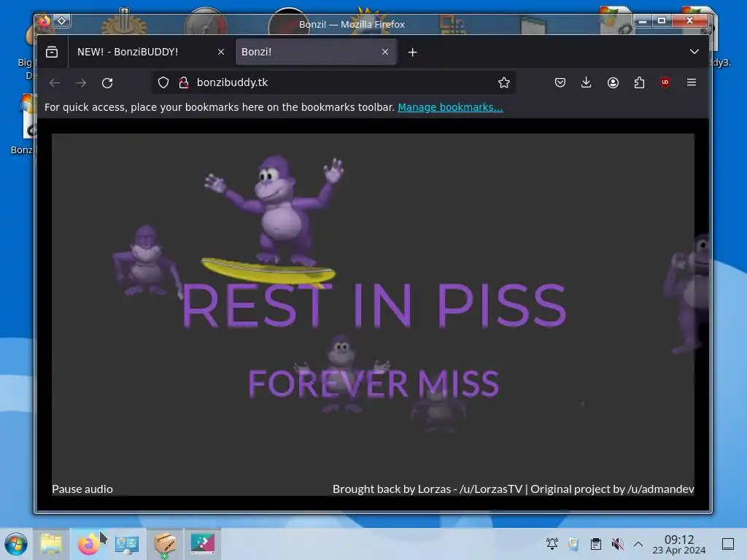Open the package box taskbar icon
The height and width of the screenshot is (560, 747).
tap(165, 544)
